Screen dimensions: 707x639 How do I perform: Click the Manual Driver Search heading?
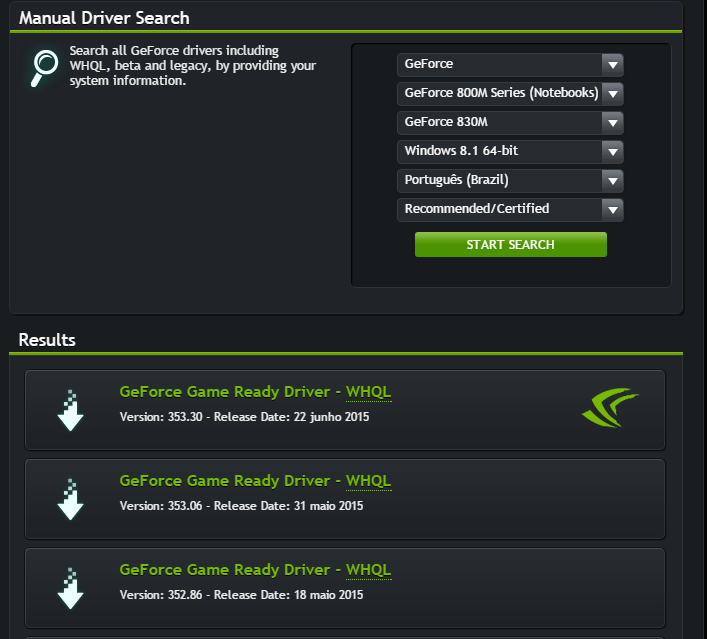(104, 18)
